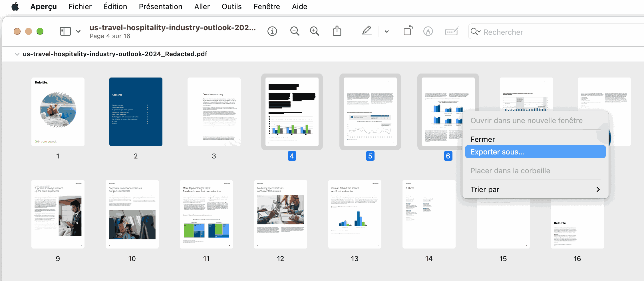
Task: Open the Apple menu
Action: tap(15, 6)
